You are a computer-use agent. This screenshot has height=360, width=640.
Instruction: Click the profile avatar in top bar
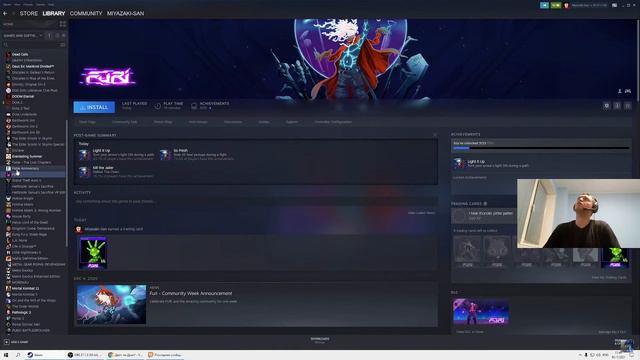point(566,5)
